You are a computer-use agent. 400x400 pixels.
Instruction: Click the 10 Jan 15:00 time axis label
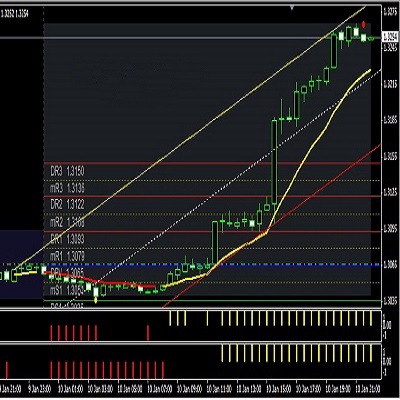point(278,389)
